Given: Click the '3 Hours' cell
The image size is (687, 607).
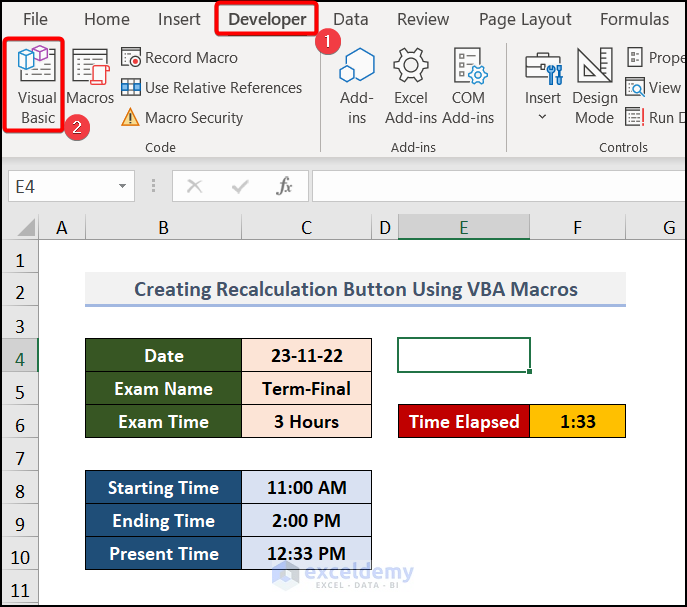Looking at the screenshot, I should tap(306, 422).
